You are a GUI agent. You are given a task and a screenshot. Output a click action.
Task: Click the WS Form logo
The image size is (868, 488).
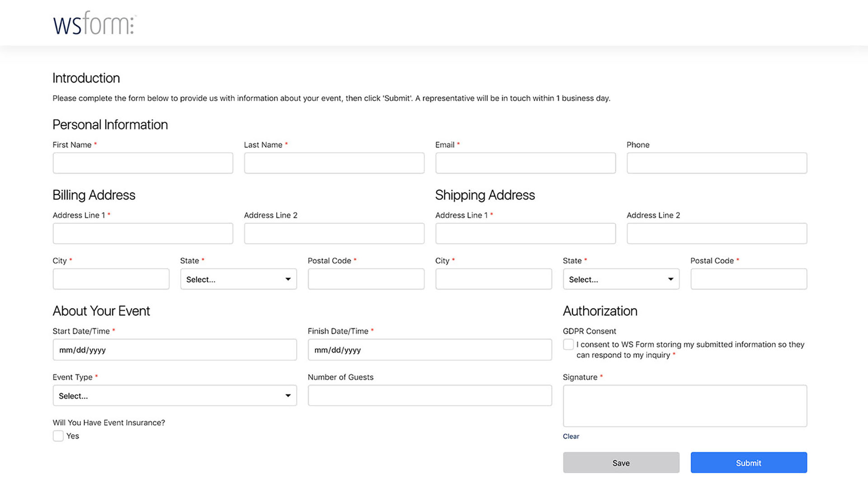click(x=94, y=23)
